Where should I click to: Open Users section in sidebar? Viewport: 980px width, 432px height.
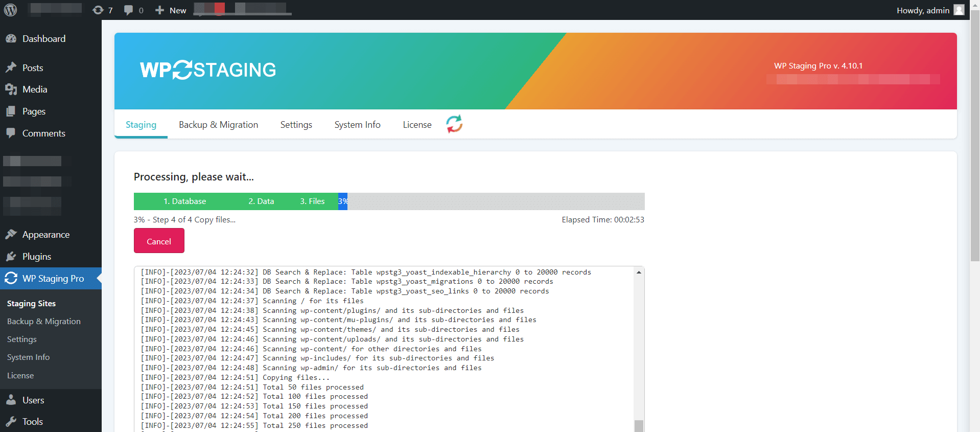click(x=33, y=400)
